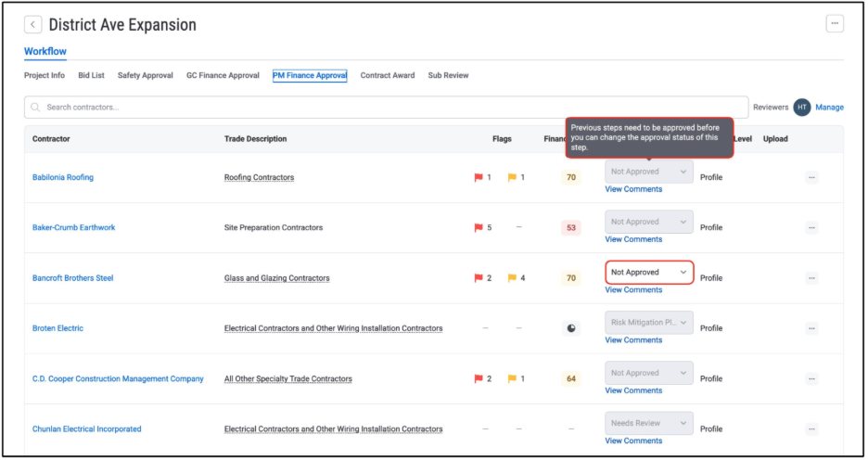This screenshot has height=460, width=868.
Task: Click the red flag for Bancroft Brothers Steel
Action: pos(479,278)
